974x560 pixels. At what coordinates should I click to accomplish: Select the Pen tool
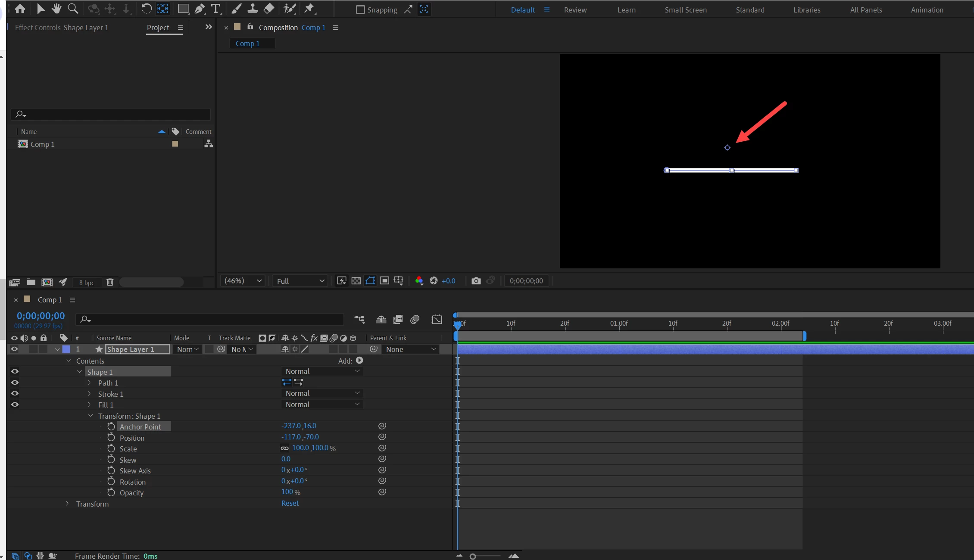pyautogui.click(x=200, y=9)
